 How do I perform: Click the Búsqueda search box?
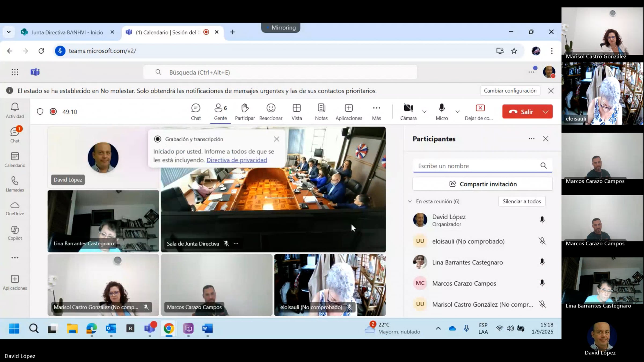(280, 72)
